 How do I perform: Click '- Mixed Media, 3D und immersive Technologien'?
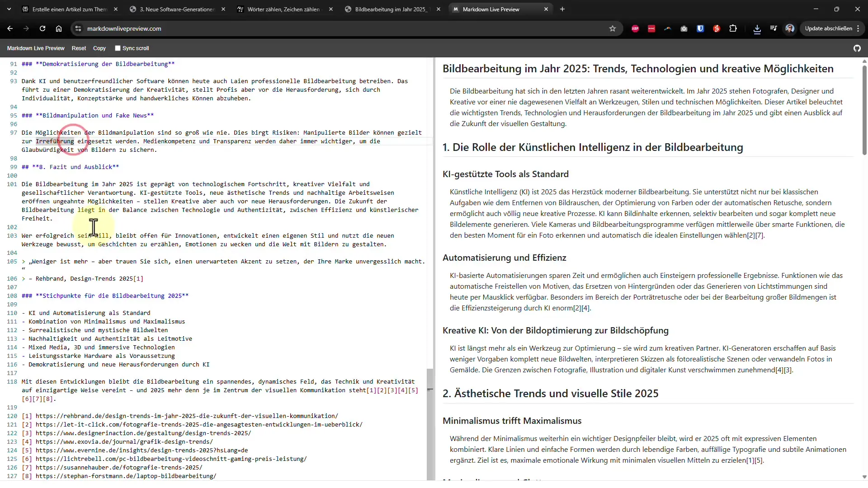pos(98,347)
